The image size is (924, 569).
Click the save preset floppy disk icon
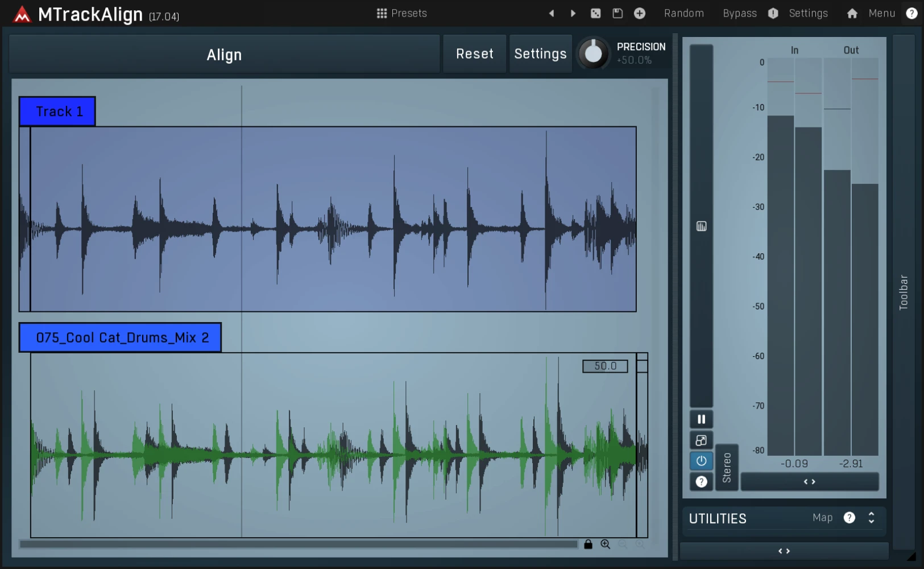click(617, 13)
